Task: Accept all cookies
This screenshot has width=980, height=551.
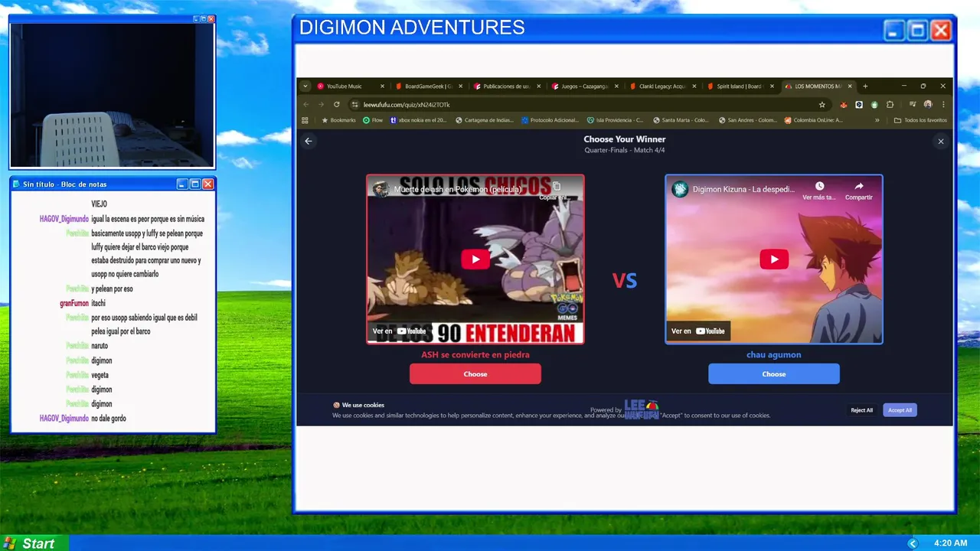Action: (x=900, y=410)
